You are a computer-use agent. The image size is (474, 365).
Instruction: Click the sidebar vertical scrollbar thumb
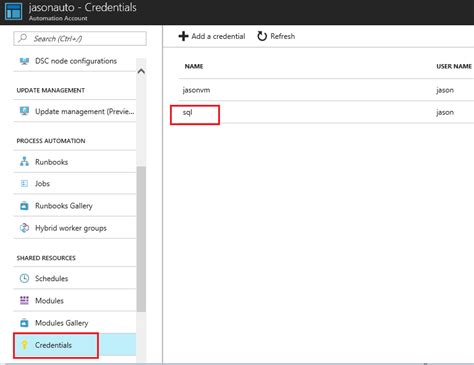pos(141,239)
